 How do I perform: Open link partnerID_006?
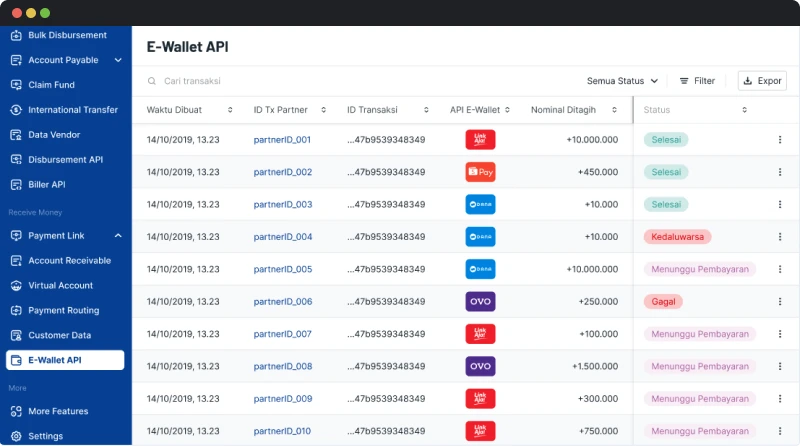283,302
